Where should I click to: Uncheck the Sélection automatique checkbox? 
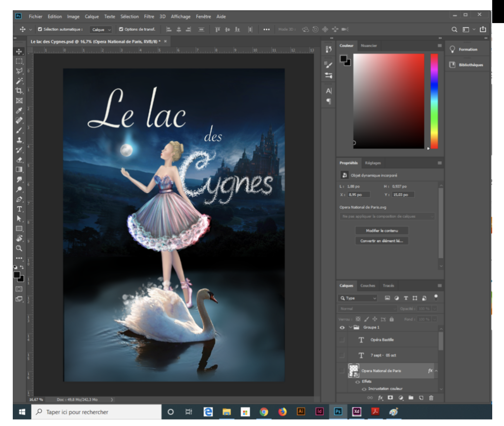(x=40, y=29)
